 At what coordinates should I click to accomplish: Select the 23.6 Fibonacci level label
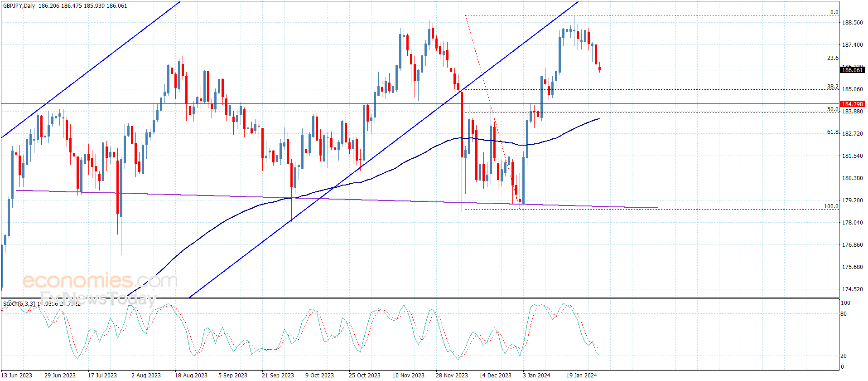pos(832,58)
